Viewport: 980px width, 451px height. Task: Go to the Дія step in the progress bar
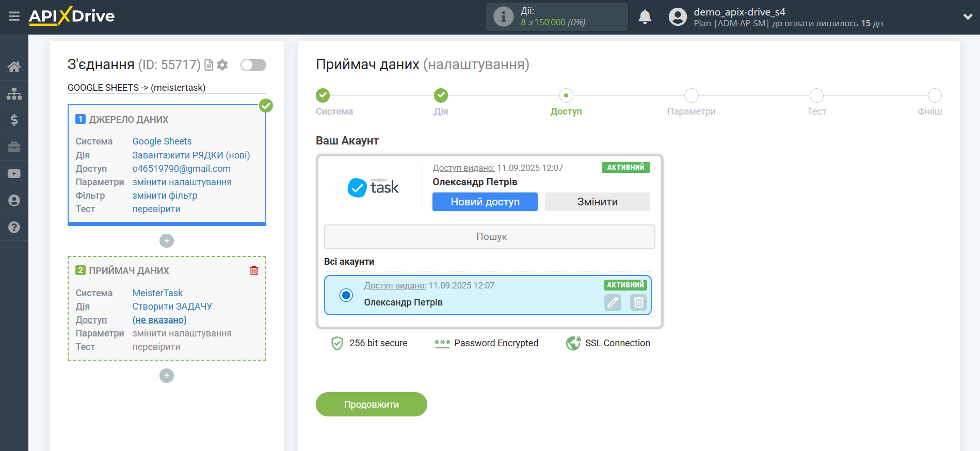(441, 95)
